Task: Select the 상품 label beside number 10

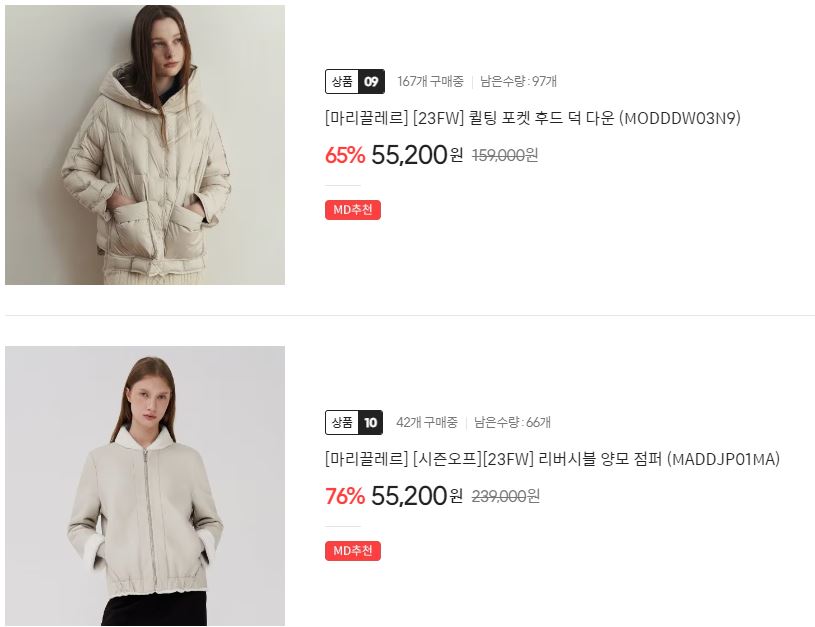Action: point(342,423)
